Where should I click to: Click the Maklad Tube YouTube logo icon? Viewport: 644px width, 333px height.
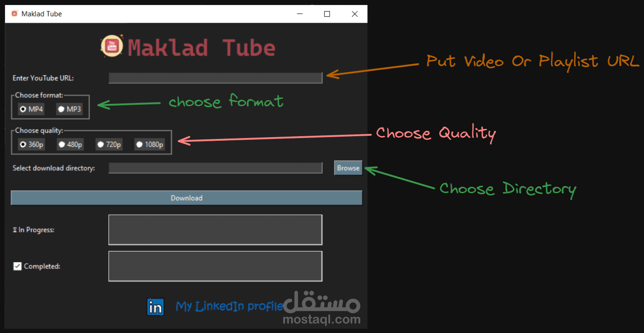(x=112, y=46)
